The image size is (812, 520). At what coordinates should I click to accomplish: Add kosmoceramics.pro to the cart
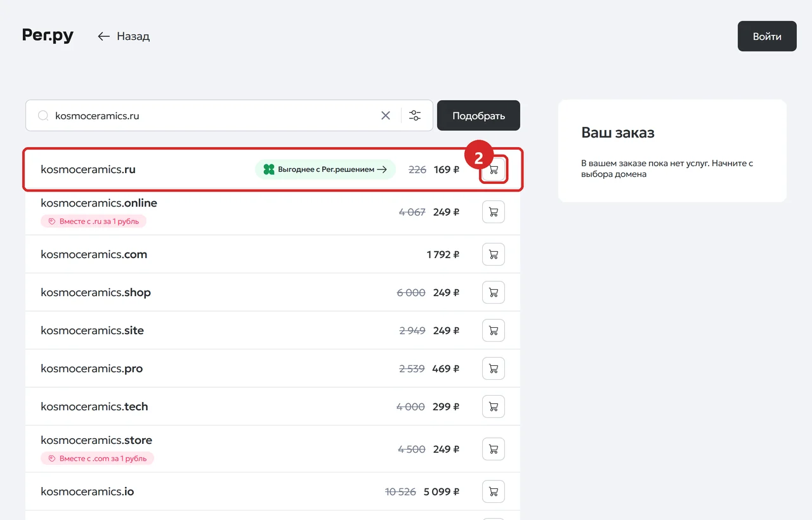pos(494,368)
